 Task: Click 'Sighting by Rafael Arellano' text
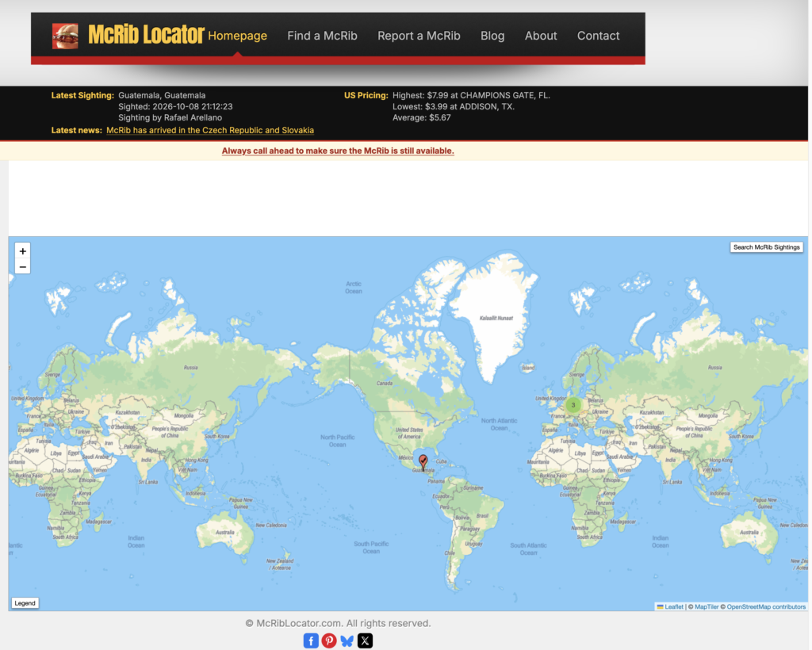pos(170,117)
